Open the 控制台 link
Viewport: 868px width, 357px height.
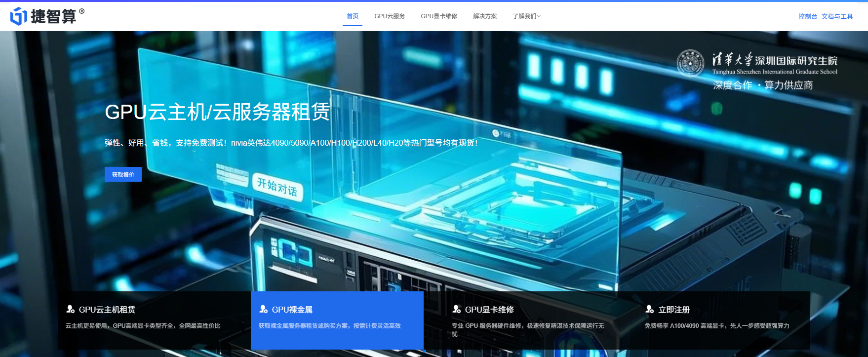[x=808, y=17]
